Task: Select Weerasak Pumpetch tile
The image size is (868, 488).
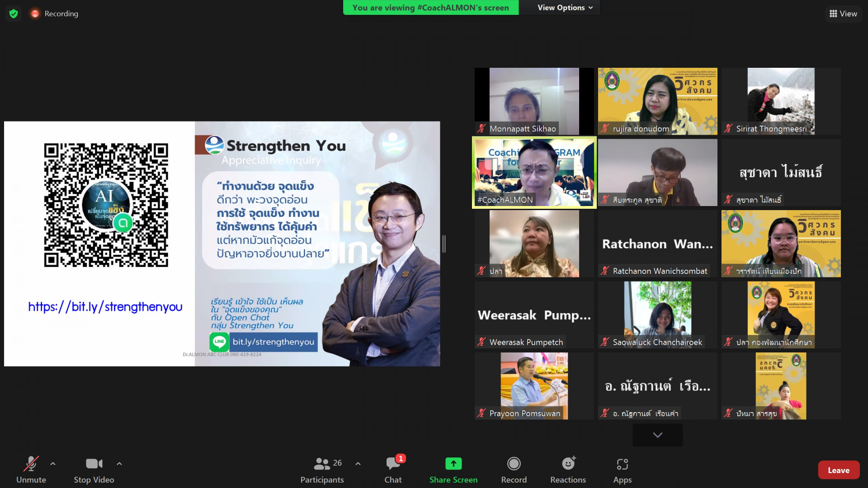Action: 534,315
